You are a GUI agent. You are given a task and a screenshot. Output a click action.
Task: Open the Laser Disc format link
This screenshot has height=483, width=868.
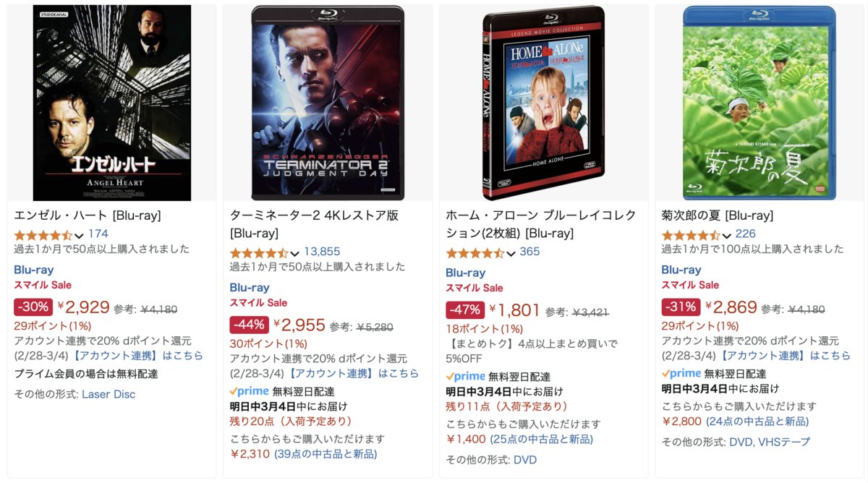109,394
